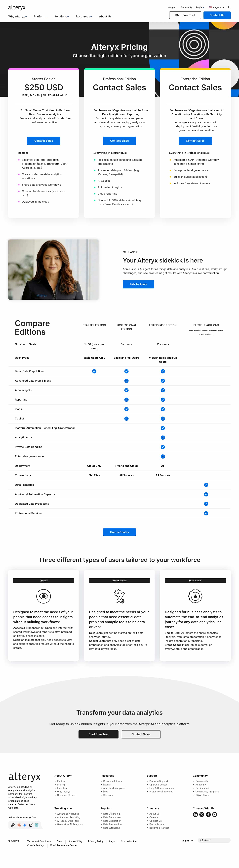239x868 pixels.
Task: Click the Alteryx logo in top navigation
Action: point(16,7)
